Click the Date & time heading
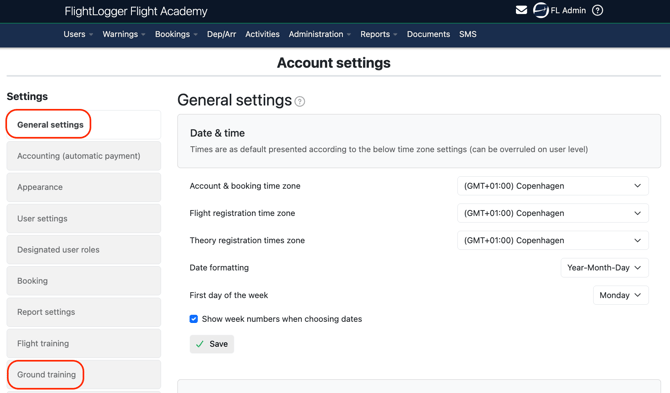Viewport: 670px width, 393px height. [x=217, y=133]
